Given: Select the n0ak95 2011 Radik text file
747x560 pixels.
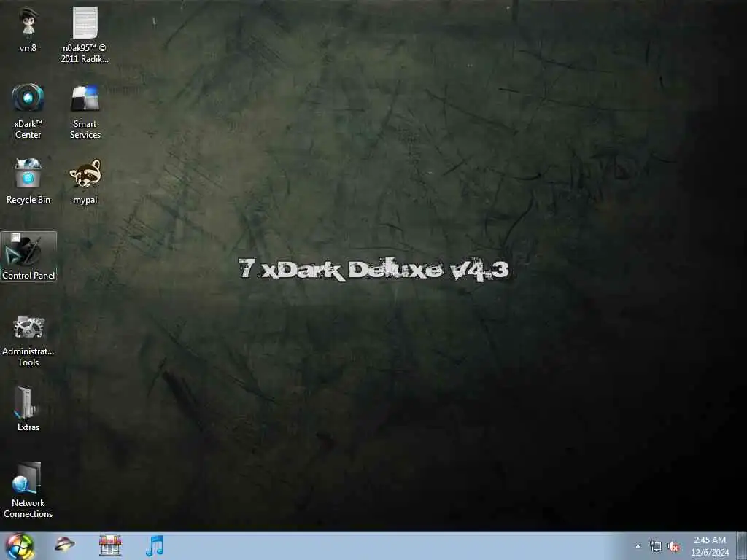Looking at the screenshot, I should 85,34.
